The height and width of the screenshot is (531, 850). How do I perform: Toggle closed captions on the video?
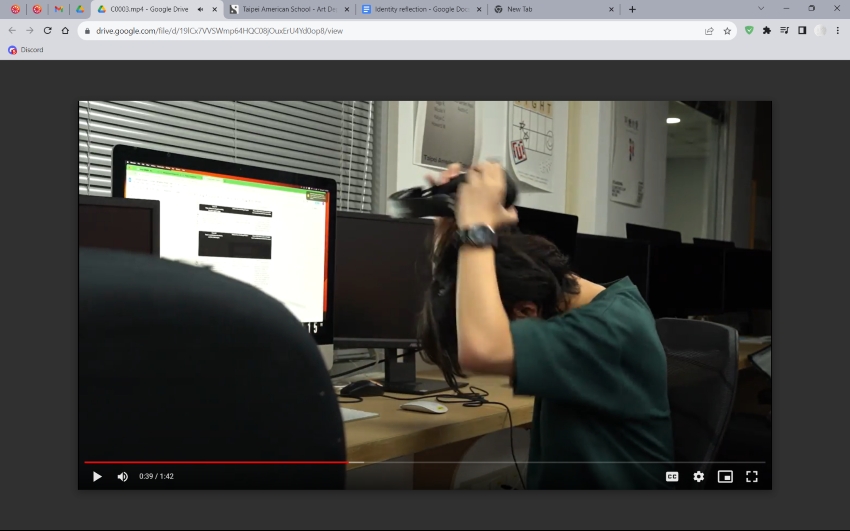point(672,476)
